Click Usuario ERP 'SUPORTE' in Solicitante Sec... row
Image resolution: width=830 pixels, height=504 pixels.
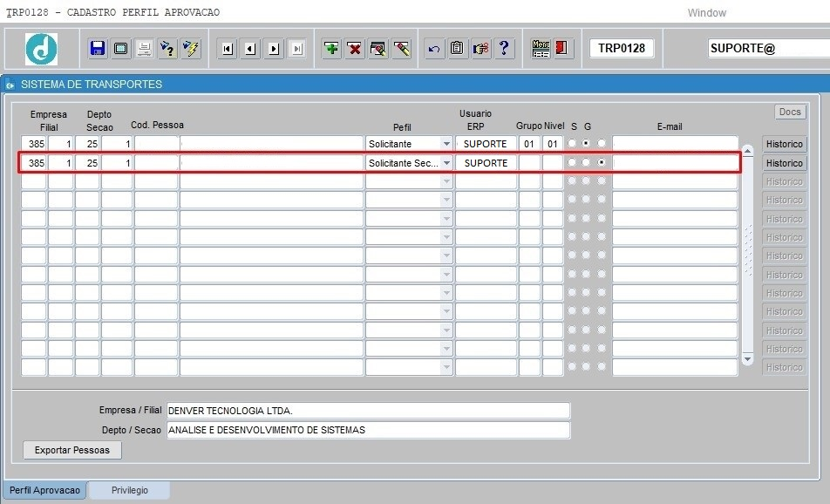click(x=486, y=163)
